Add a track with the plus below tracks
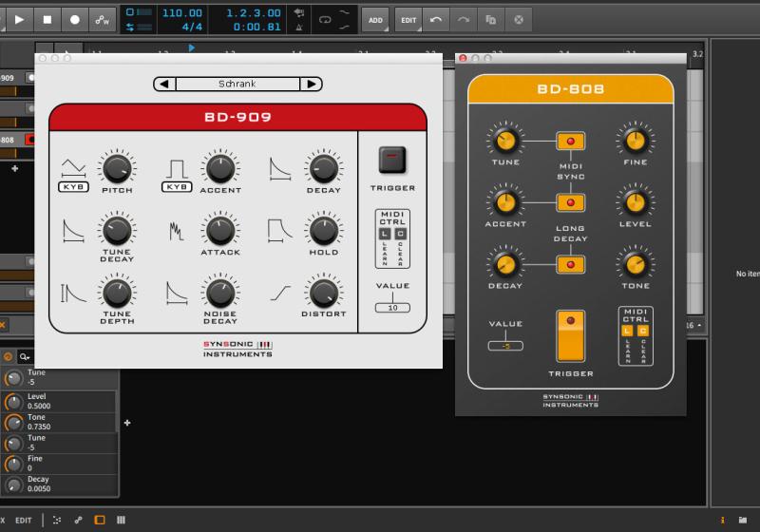Image resolution: width=760 pixels, height=532 pixels. [x=15, y=168]
